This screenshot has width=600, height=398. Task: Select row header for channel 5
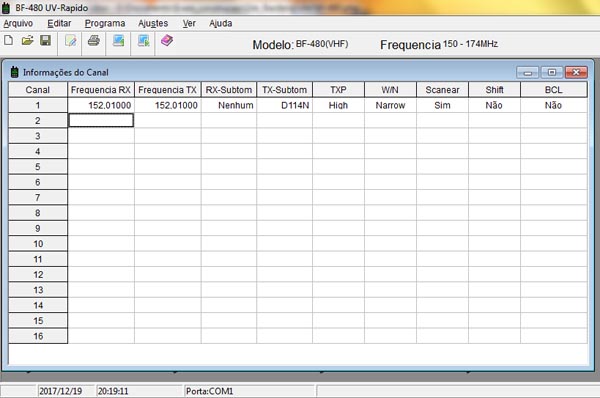pos(38,167)
